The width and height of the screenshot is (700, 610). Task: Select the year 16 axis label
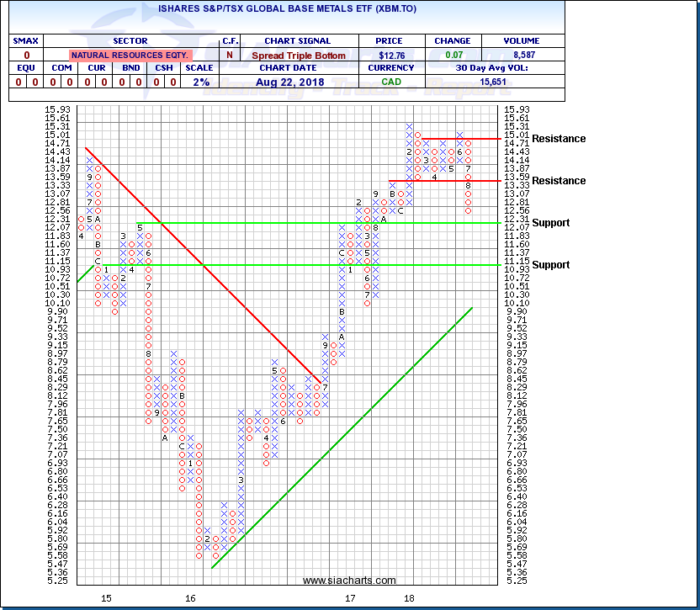point(191,598)
